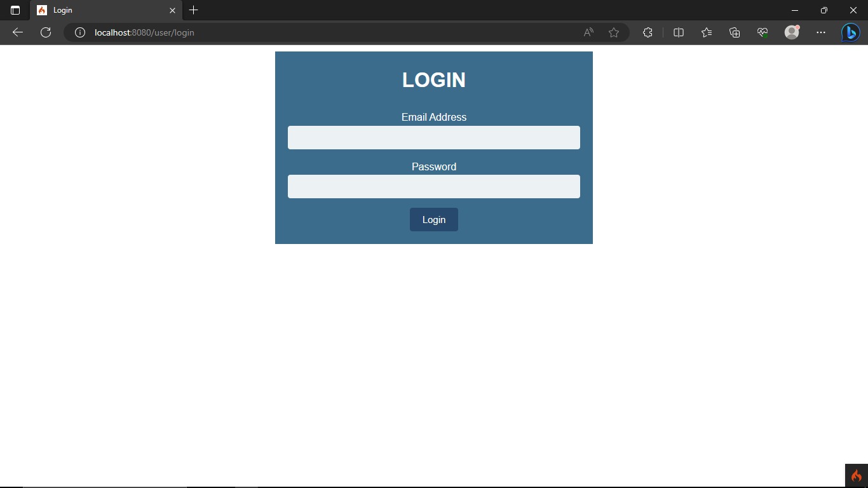Image resolution: width=868 pixels, height=488 pixels.
Task: Click the flame icon in the taskbar tray
Action: point(855,475)
